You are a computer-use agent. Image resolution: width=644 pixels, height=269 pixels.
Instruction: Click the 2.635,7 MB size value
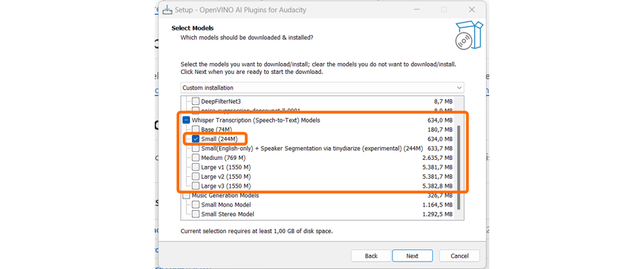coord(438,158)
